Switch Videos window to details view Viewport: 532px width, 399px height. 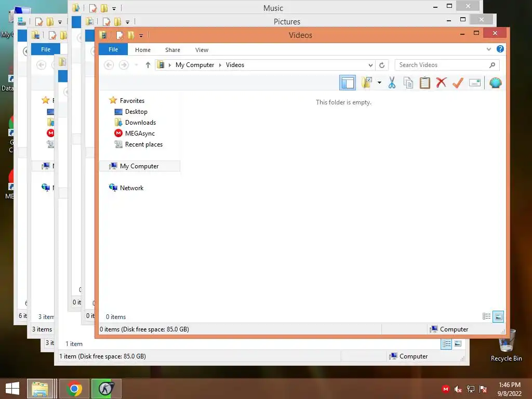click(x=486, y=316)
